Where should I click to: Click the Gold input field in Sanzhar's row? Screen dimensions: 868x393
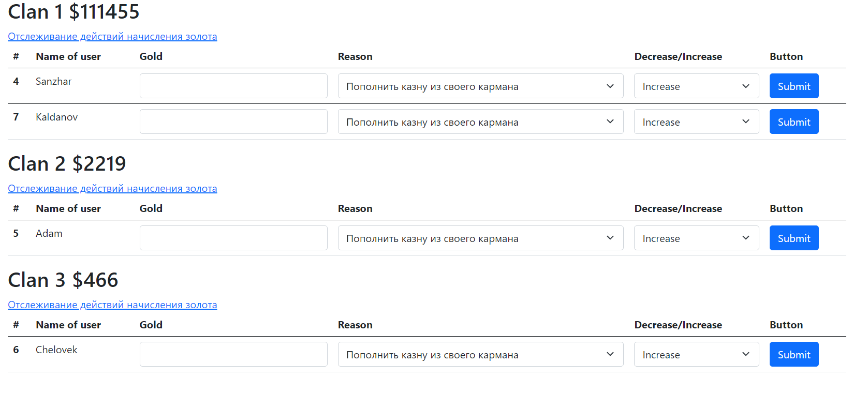[x=233, y=86]
